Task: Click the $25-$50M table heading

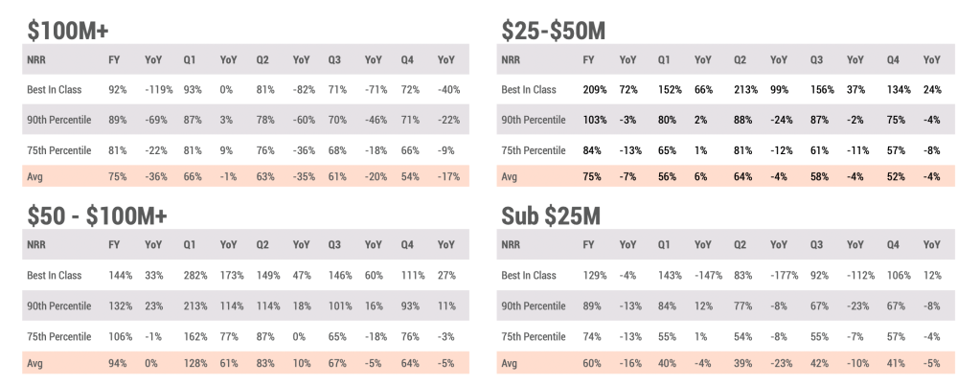Action: 553,31
